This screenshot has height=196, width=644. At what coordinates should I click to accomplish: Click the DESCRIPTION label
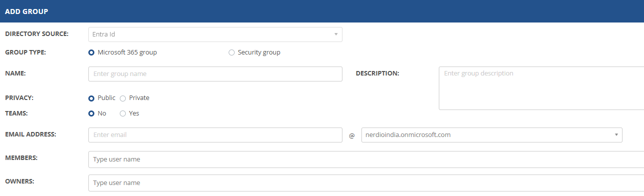[x=377, y=73]
